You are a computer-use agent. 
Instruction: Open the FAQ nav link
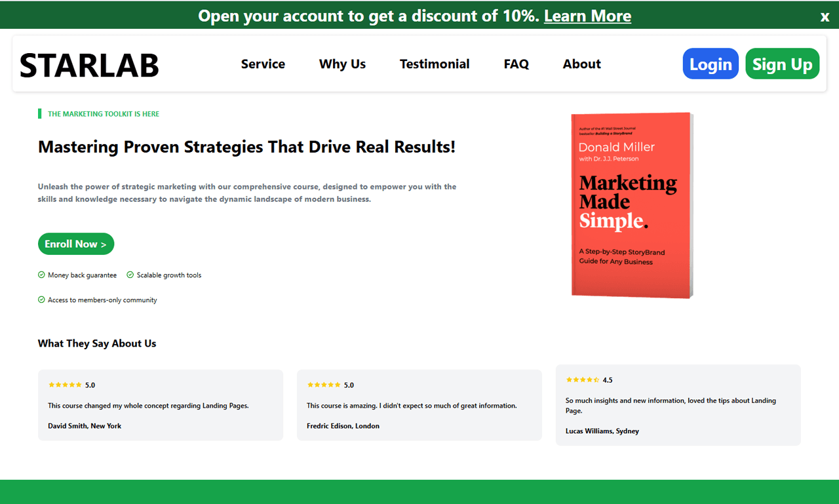click(516, 64)
